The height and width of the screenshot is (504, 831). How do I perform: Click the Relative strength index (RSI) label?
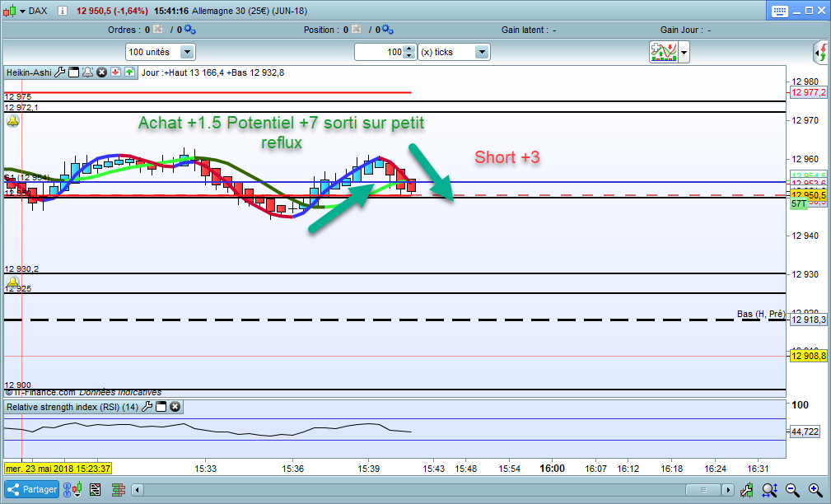click(72, 407)
